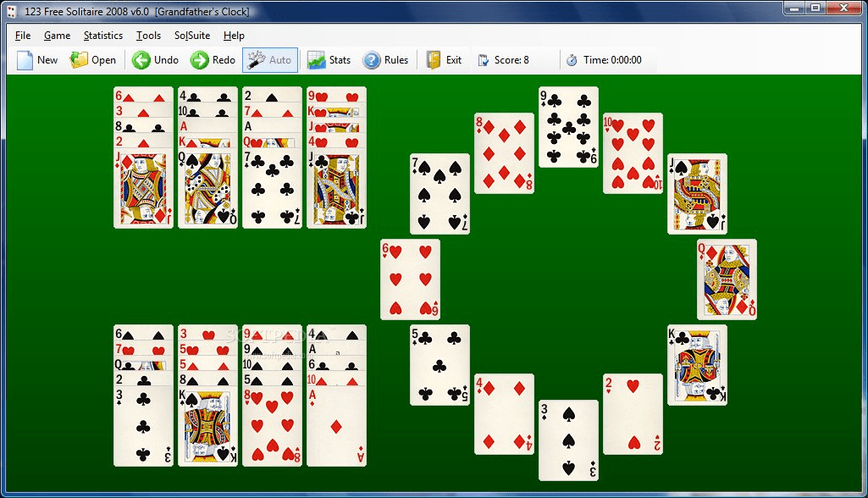868x498 pixels.
Task: Select the Queen of Diamonds card
Action: (726, 279)
